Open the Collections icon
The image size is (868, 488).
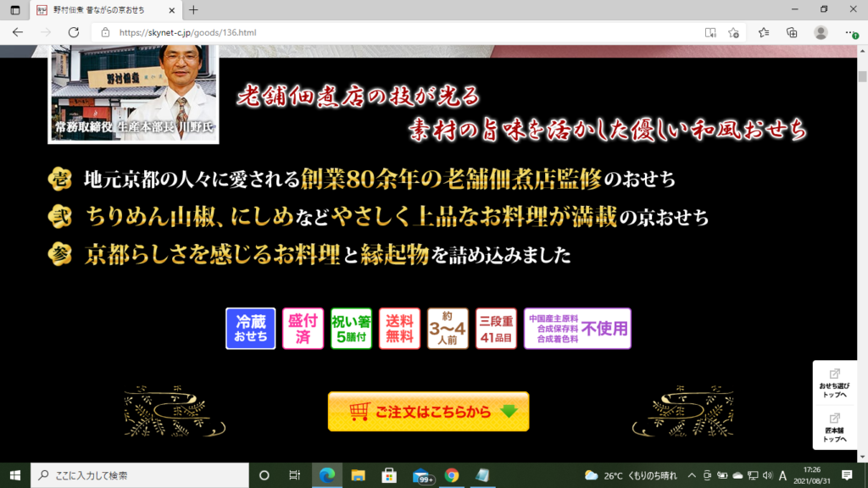click(792, 33)
